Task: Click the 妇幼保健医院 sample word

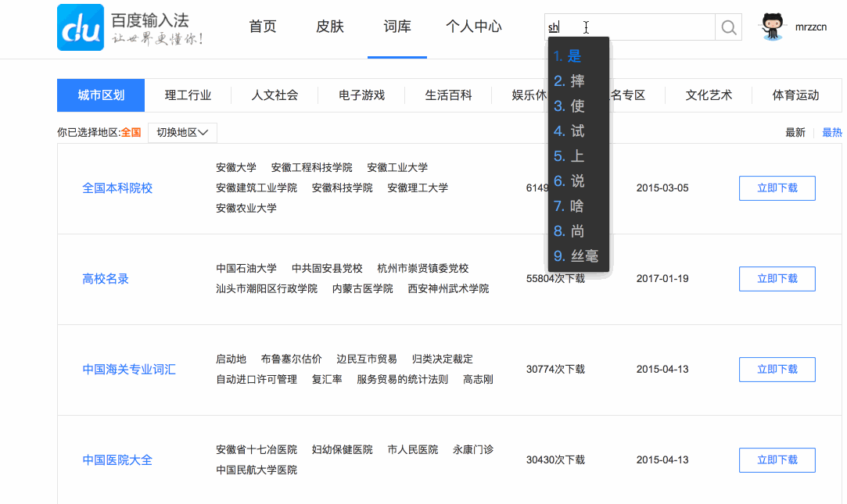Action: (342, 450)
